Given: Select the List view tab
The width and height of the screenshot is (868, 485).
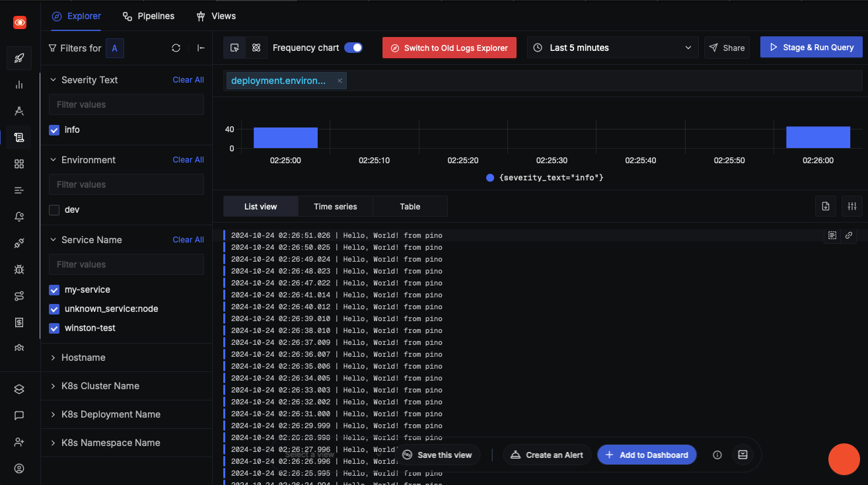Looking at the screenshot, I should 261,206.
